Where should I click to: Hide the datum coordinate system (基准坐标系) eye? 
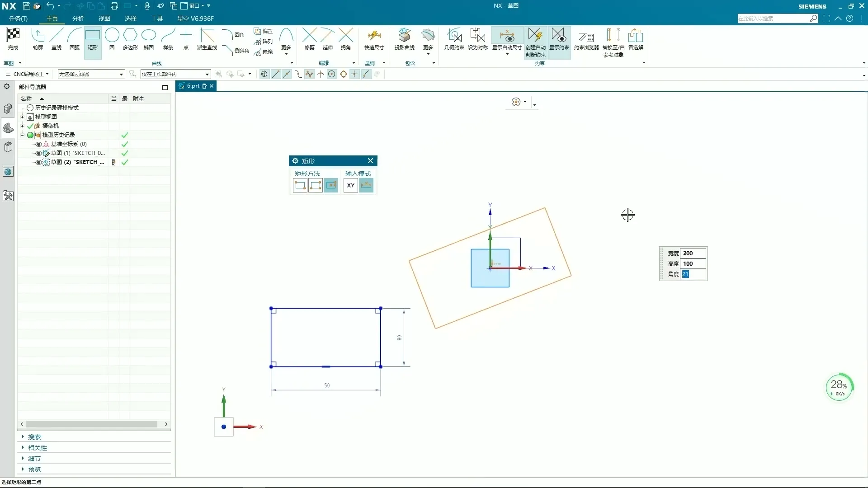pyautogui.click(x=38, y=144)
